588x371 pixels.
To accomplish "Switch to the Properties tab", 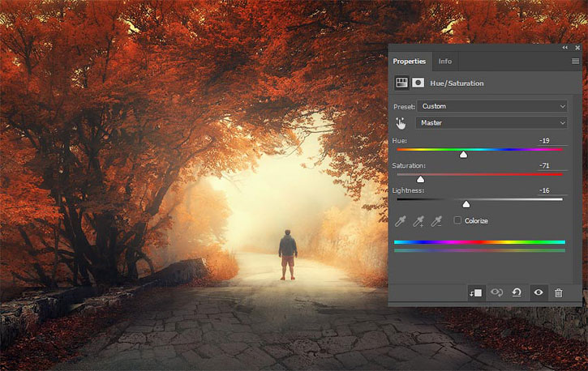I will [409, 61].
